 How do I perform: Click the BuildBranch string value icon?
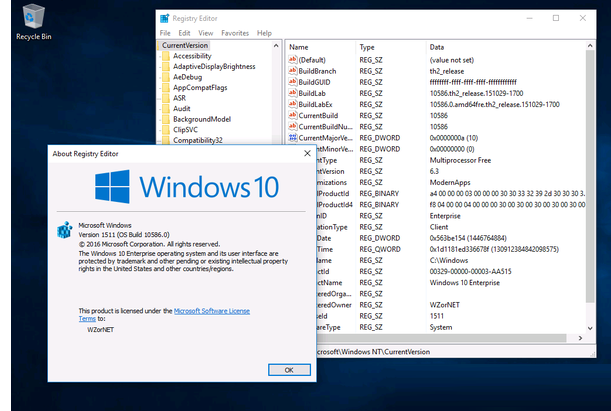pos(292,71)
